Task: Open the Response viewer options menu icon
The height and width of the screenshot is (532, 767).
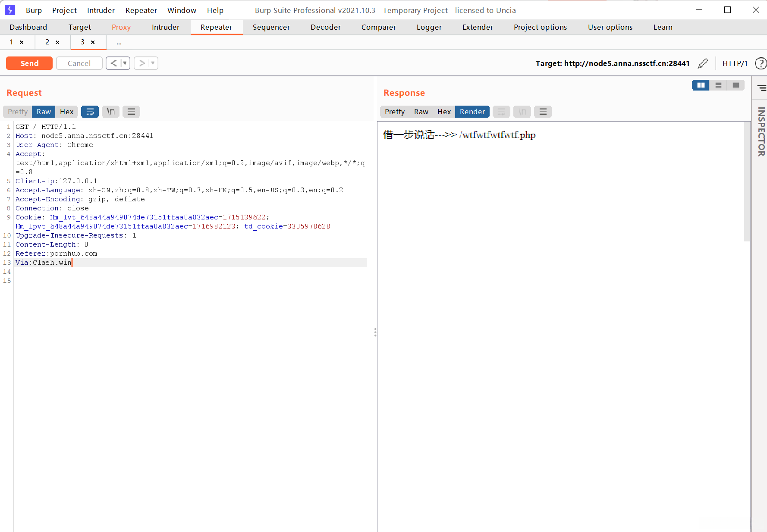Action: (x=543, y=112)
